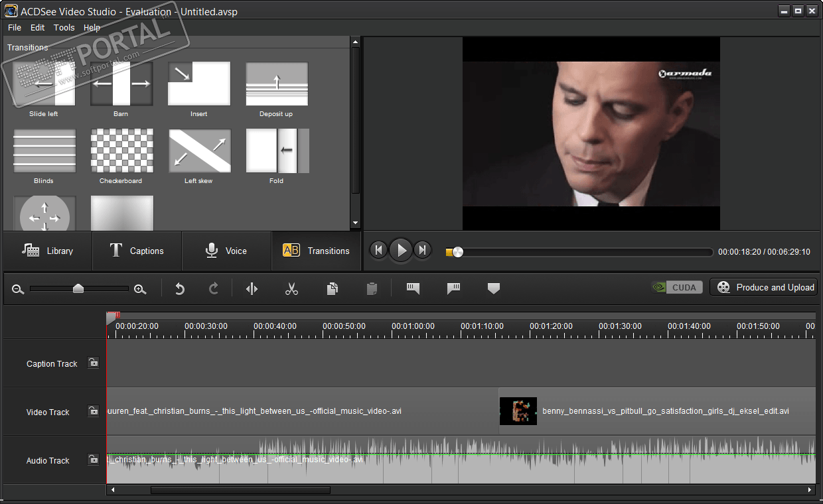Click timeline ruler at 00:01:00:00
Screen dimensions: 823x504
tap(413, 326)
